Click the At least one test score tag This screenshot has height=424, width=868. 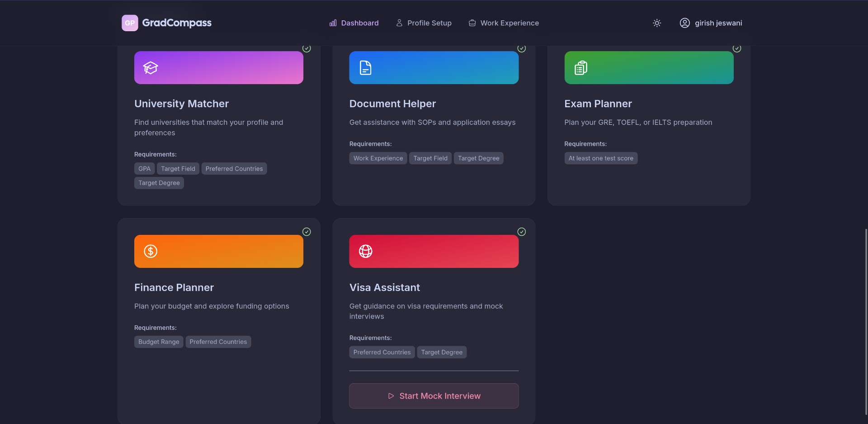[x=600, y=158]
